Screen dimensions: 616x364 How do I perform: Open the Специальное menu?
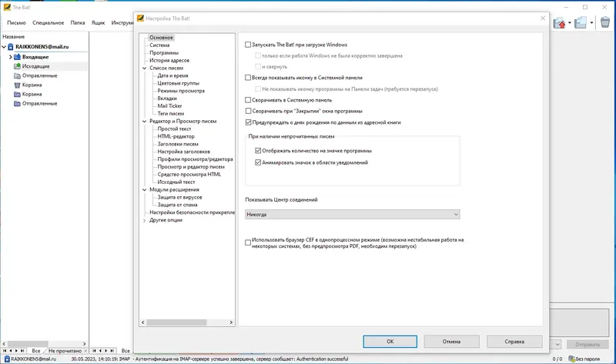pos(48,23)
